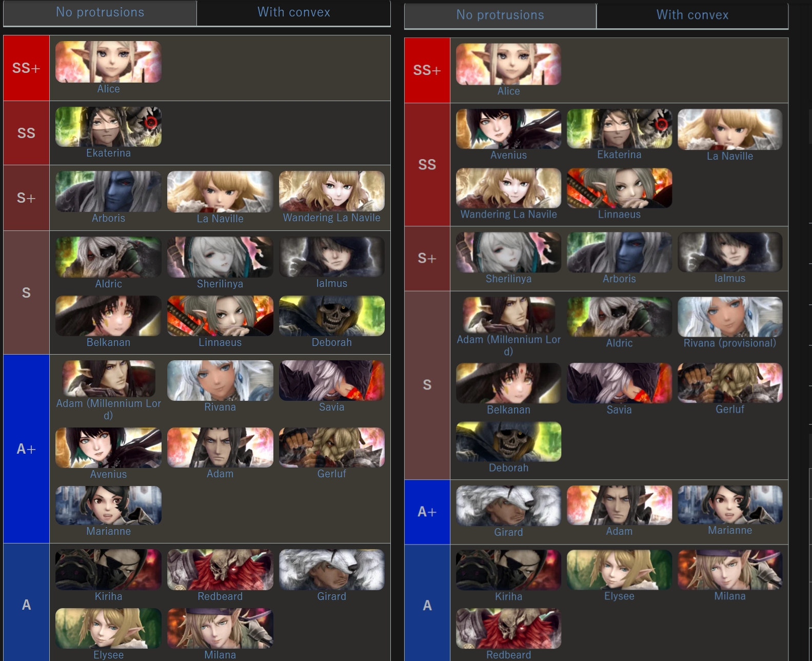Viewport: 812px width, 661px height.
Task: Click Avenius portrait in right SS tier
Action: pyautogui.click(x=508, y=129)
